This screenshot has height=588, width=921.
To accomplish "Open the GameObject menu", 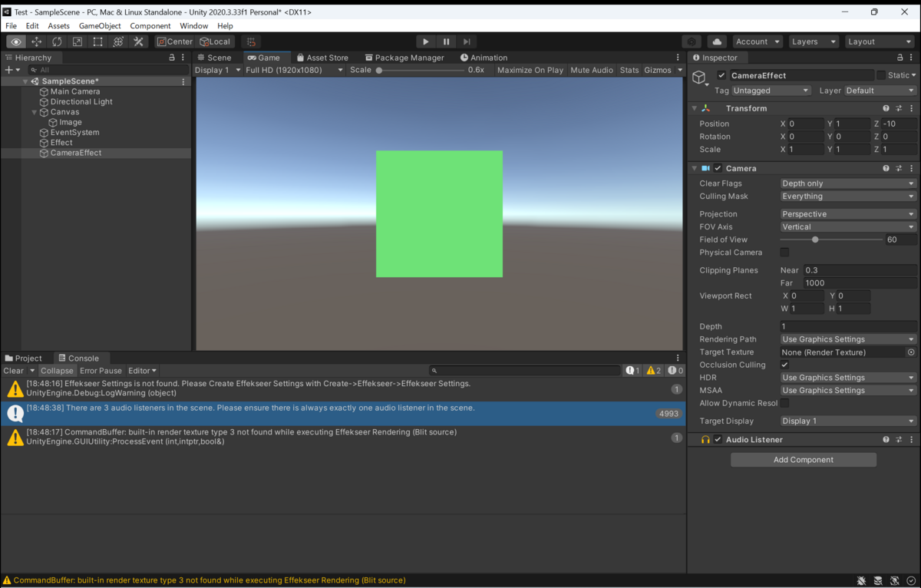I will [x=100, y=26].
